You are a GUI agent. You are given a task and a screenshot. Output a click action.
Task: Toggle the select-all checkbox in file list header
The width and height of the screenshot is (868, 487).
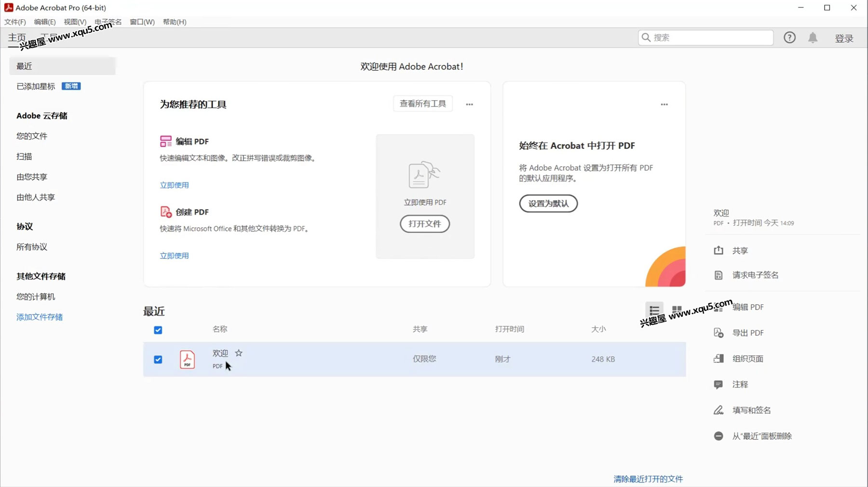click(158, 330)
